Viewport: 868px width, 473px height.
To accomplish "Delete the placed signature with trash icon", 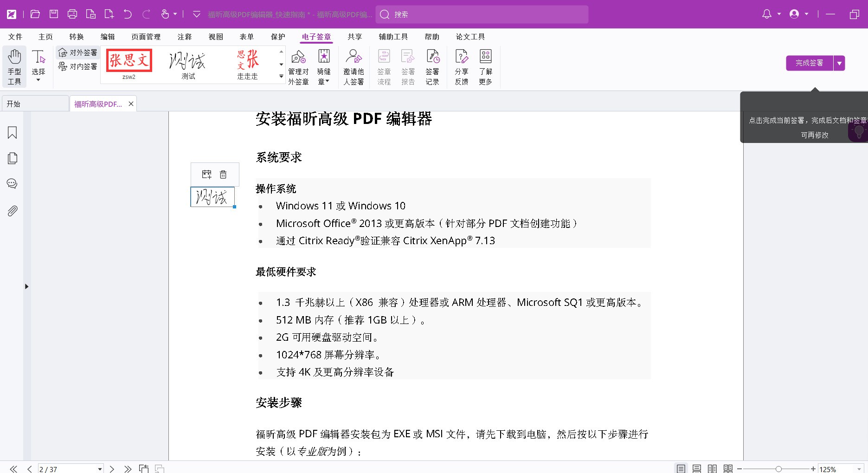I will tap(223, 175).
